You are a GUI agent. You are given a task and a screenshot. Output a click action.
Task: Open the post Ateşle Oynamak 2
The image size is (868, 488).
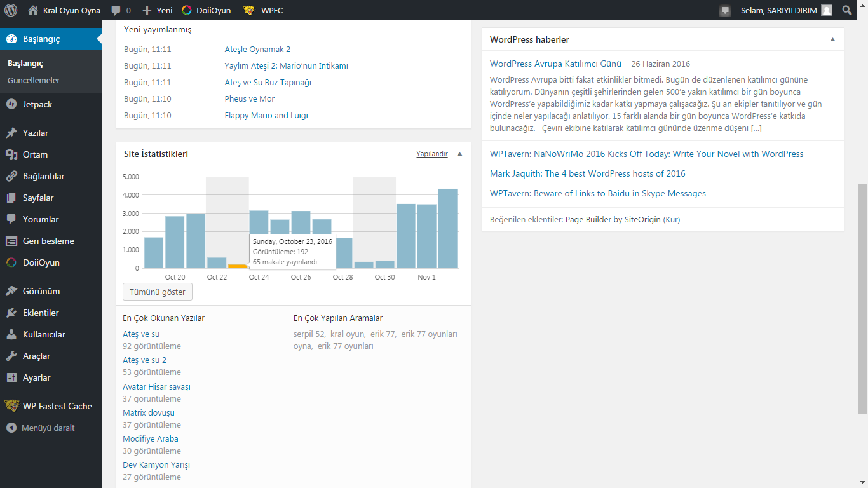click(257, 50)
